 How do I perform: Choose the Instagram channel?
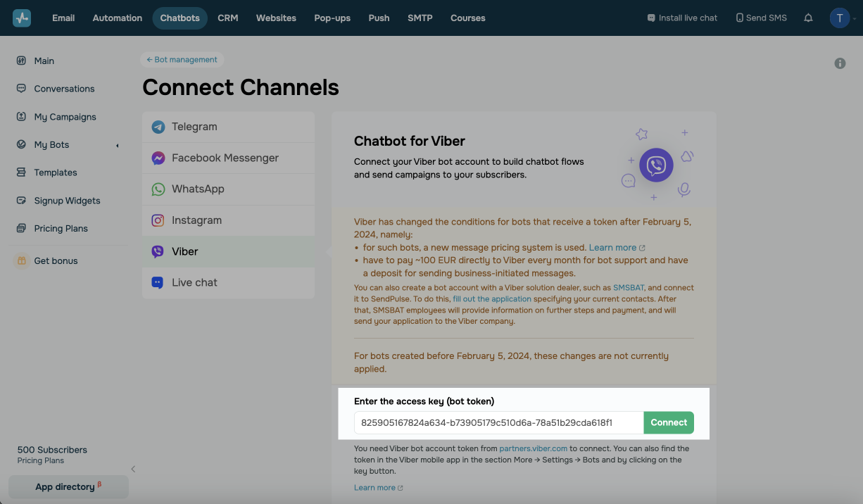(196, 220)
